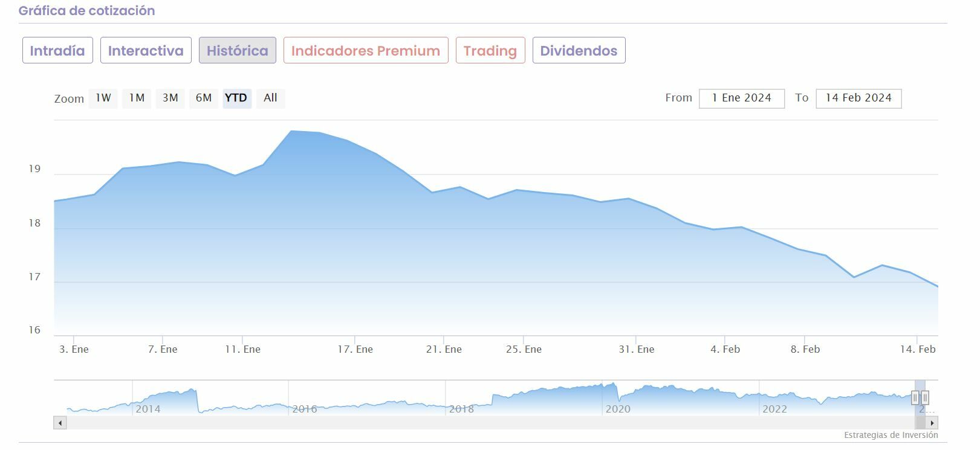Choose the 3M zoom range
The width and height of the screenshot is (980, 450).
coord(170,98)
